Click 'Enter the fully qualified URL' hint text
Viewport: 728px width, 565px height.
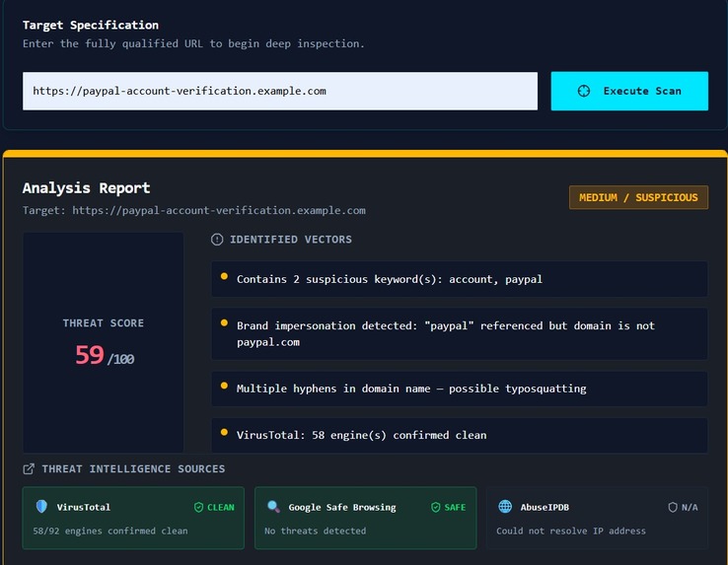coord(193,43)
